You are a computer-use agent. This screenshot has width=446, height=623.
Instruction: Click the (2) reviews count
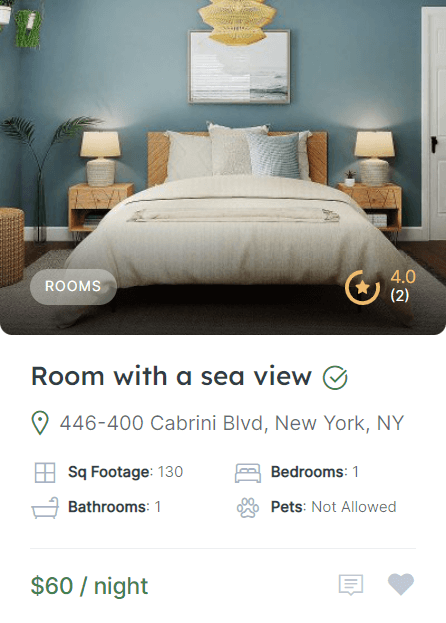click(x=400, y=295)
